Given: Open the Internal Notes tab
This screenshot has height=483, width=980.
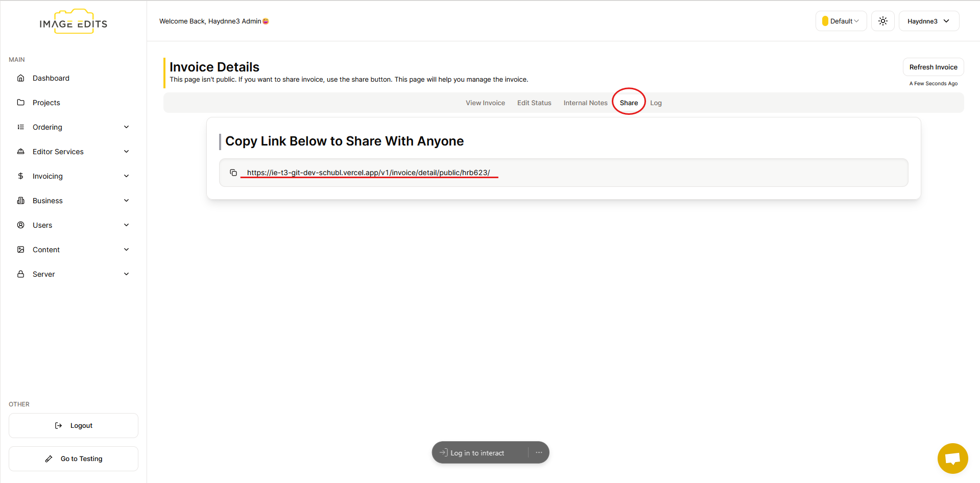Looking at the screenshot, I should [585, 103].
